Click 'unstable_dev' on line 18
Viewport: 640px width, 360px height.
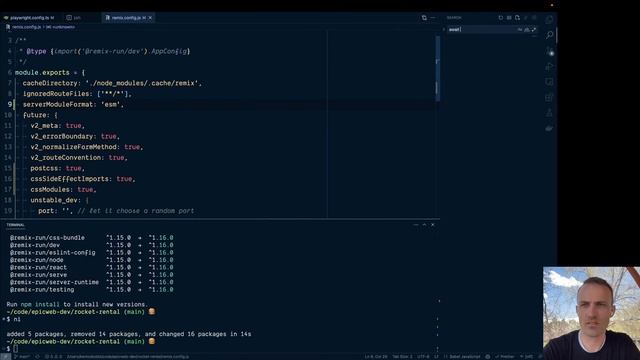[x=54, y=200]
